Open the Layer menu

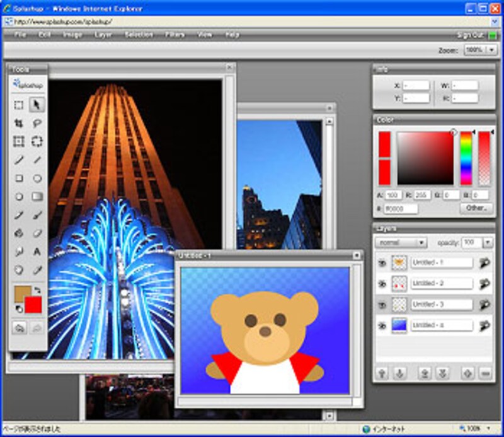click(x=103, y=35)
